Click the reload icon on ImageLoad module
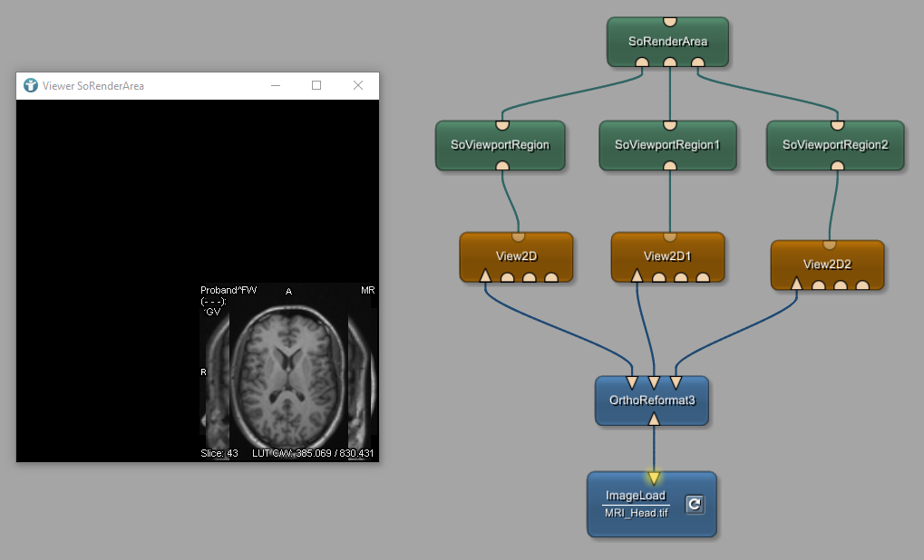Screen dimensions: 924x560 [x=695, y=504]
